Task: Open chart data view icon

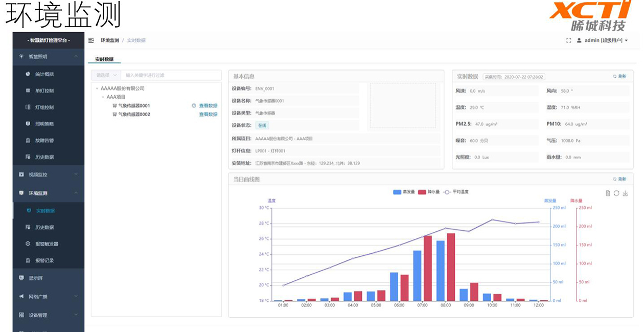Action: click(x=608, y=193)
